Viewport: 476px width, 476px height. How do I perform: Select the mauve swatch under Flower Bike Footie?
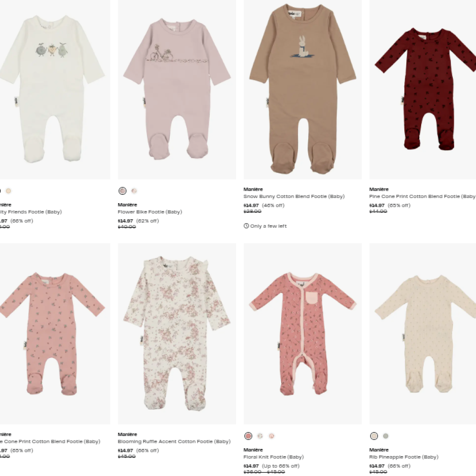pyautogui.click(x=122, y=191)
